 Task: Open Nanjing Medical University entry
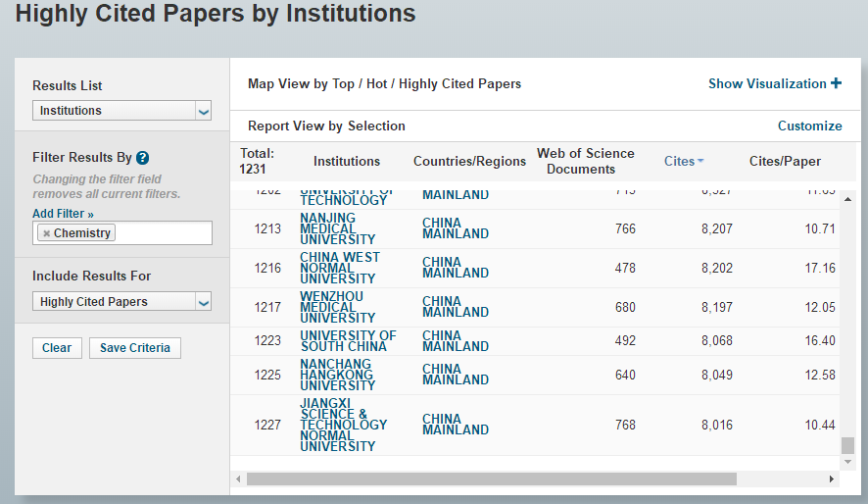pyautogui.click(x=337, y=228)
